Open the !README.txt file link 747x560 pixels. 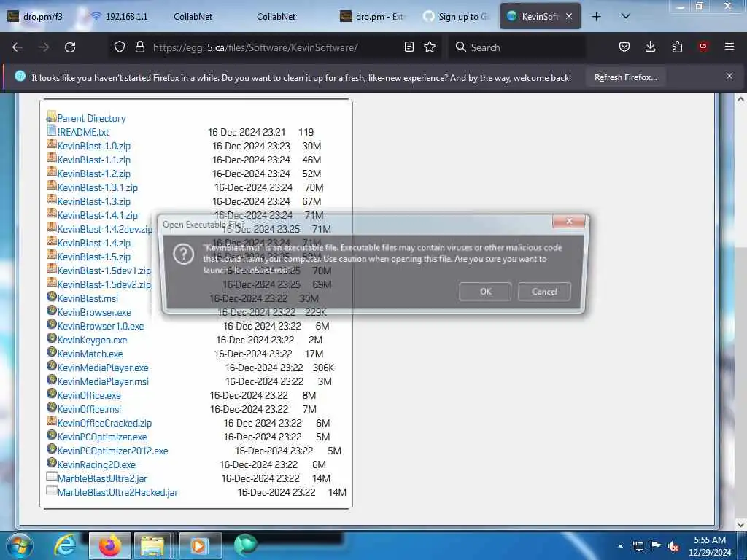83,132
